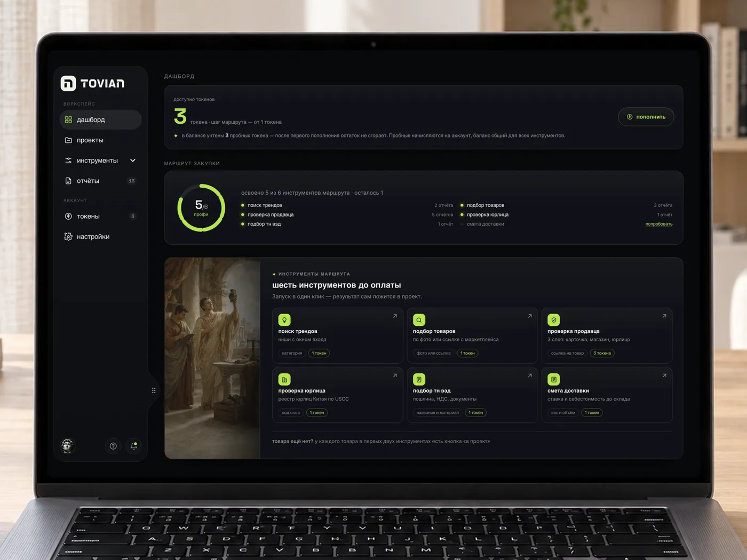Click the пополнить button
This screenshot has width=747, height=560.
point(646,117)
